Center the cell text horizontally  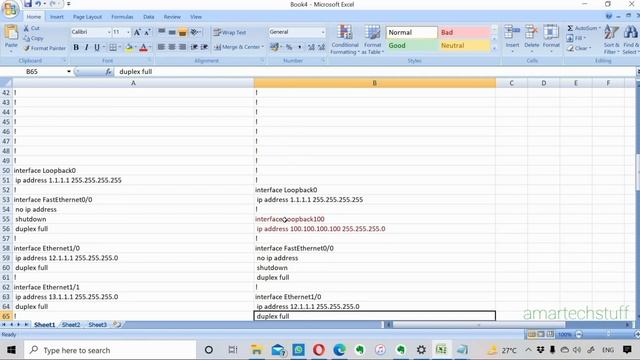(172, 47)
